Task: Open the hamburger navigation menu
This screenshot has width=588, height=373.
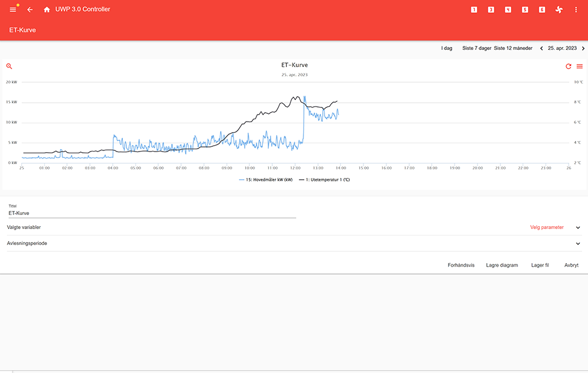Action: click(x=13, y=10)
